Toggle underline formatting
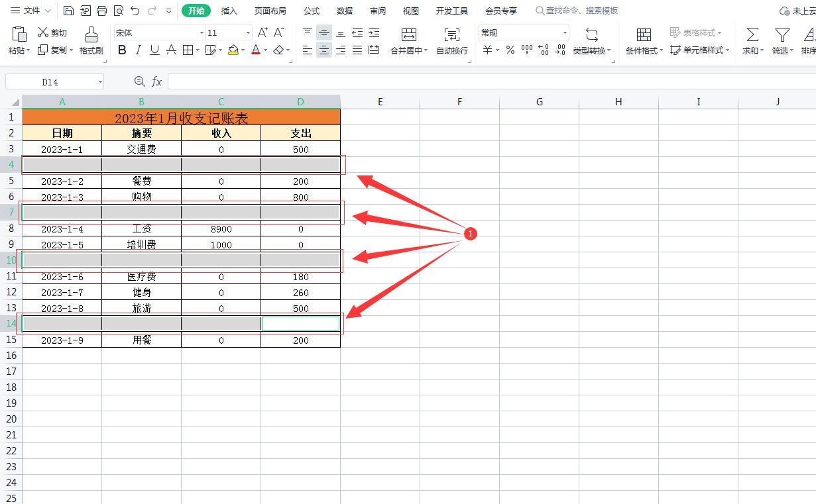 coord(154,50)
